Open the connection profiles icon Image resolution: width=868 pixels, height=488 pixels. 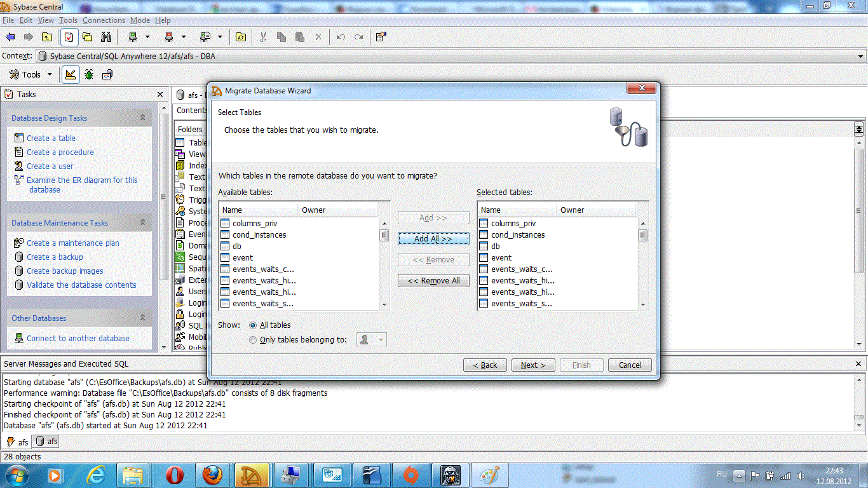coord(205,37)
